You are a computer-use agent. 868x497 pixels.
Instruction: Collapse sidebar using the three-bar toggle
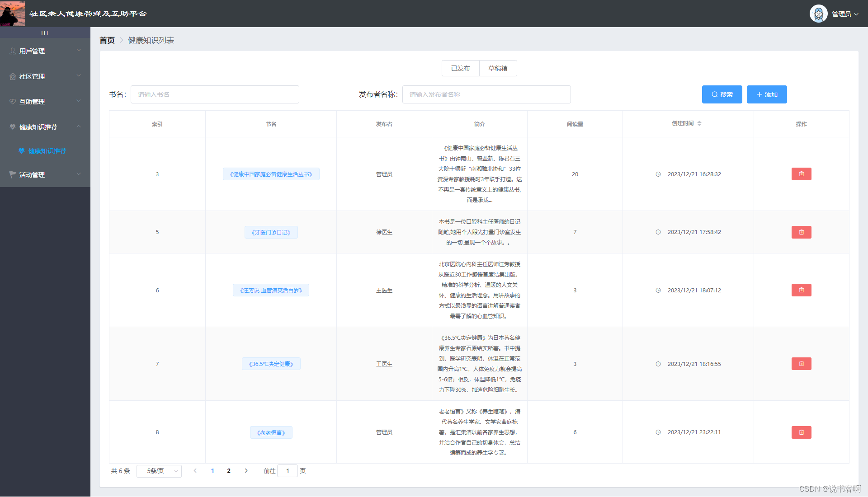pos(45,33)
